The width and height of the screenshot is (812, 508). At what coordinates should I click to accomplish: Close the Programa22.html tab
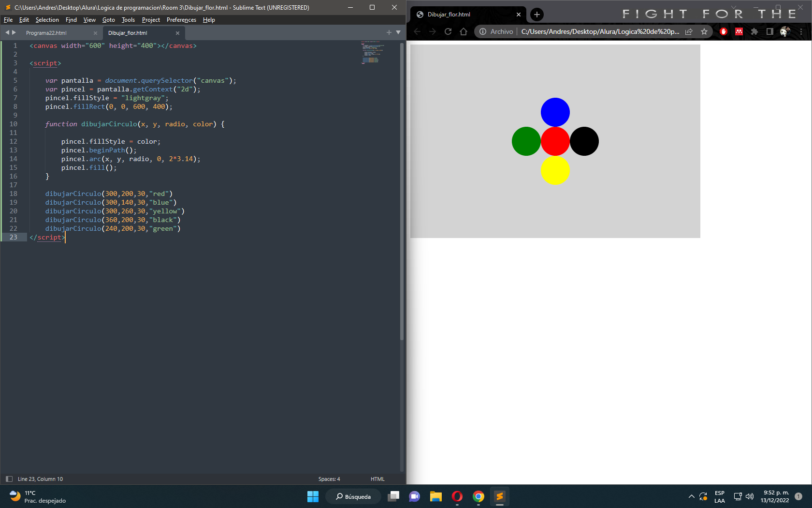coord(95,33)
